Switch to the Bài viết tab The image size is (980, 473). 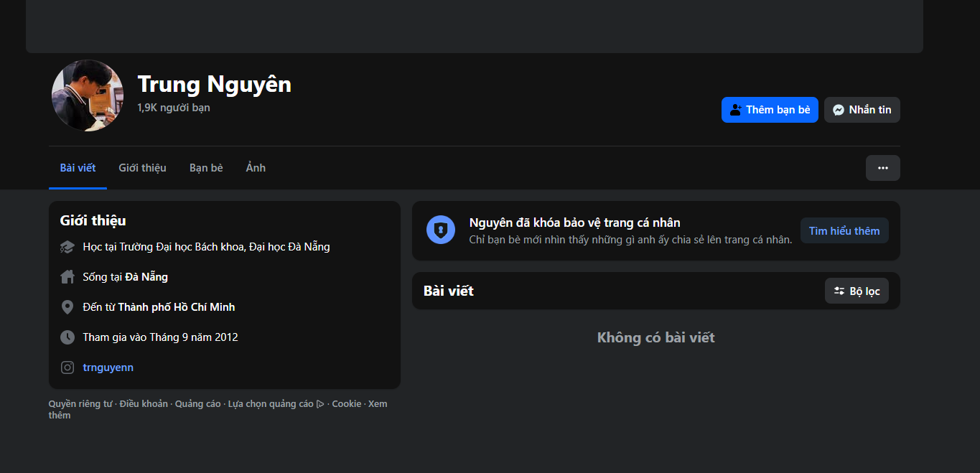click(x=78, y=168)
